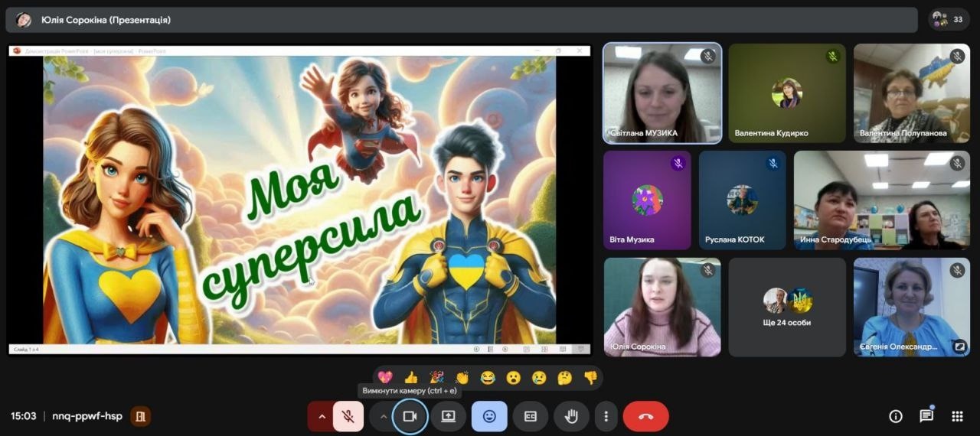The width and height of the screenshot is (980, 436).
Task: Open meeting details info icon
Action: click(895, 416)
